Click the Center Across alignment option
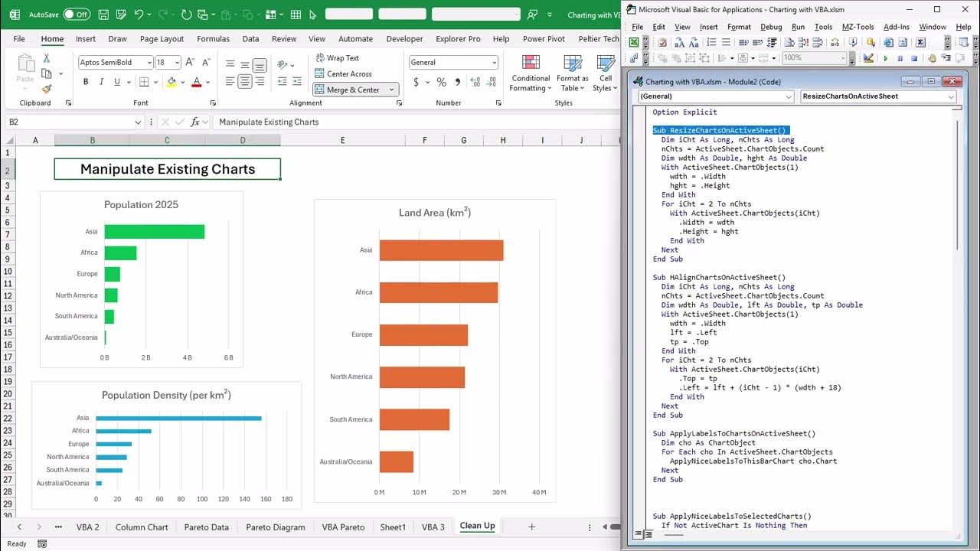 342,74
